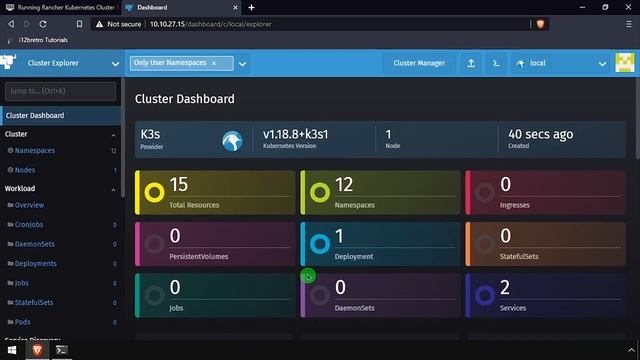Open the Windows Start menu
640x360 pixels.
pyautogui.click(x=12, y=350)
